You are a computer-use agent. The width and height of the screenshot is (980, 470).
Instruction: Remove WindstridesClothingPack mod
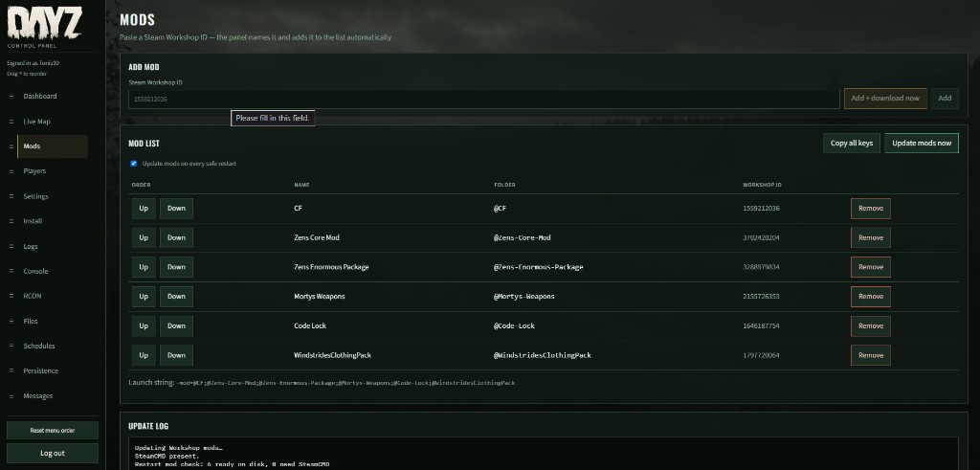(x=871, y=355)
